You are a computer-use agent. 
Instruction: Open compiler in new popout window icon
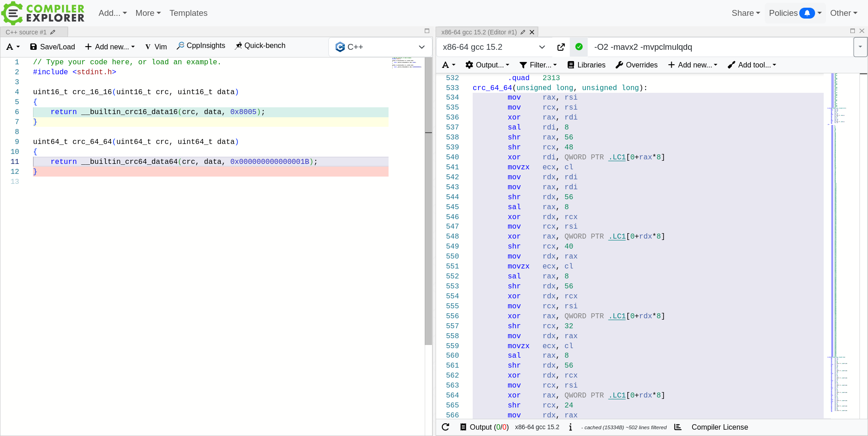click(x=561, y=47)
